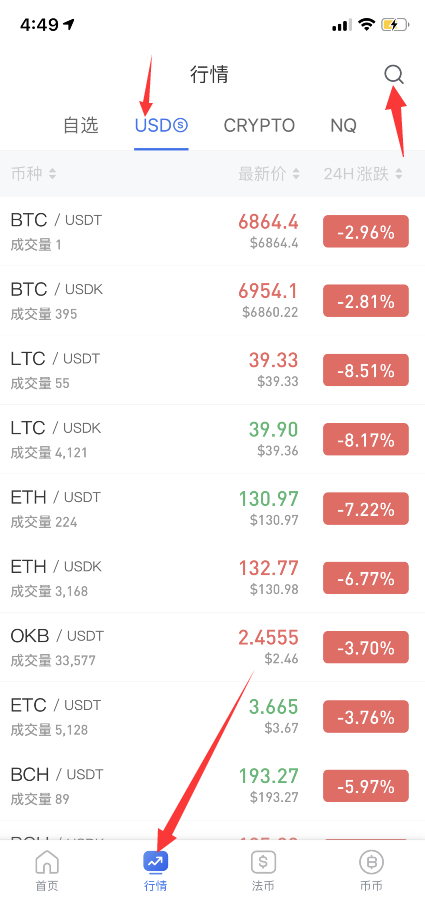The image size is (425, 905).
Task: Tap the -2.96% change badge for BTC/USDT
Action: (x=366, y=231)
